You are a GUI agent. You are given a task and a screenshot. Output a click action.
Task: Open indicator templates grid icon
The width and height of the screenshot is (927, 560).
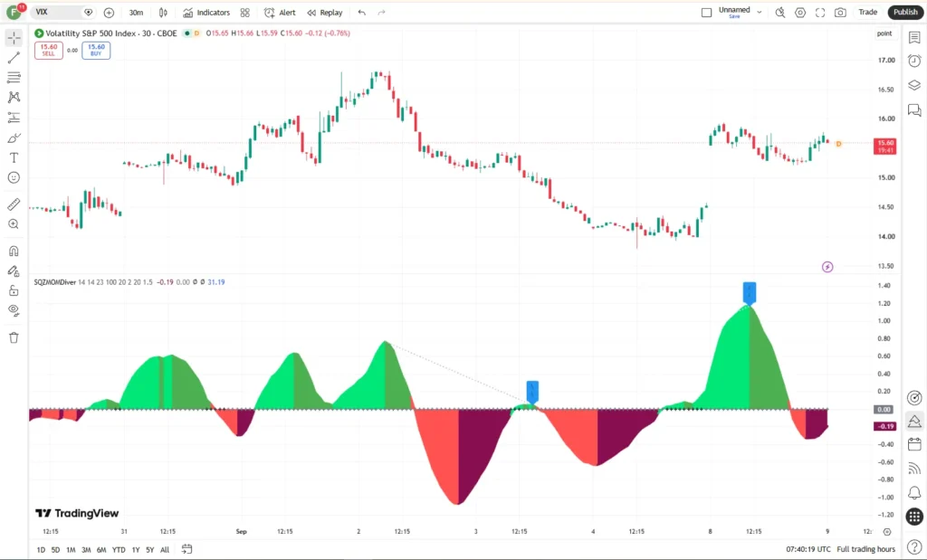(x=244, y=13)
